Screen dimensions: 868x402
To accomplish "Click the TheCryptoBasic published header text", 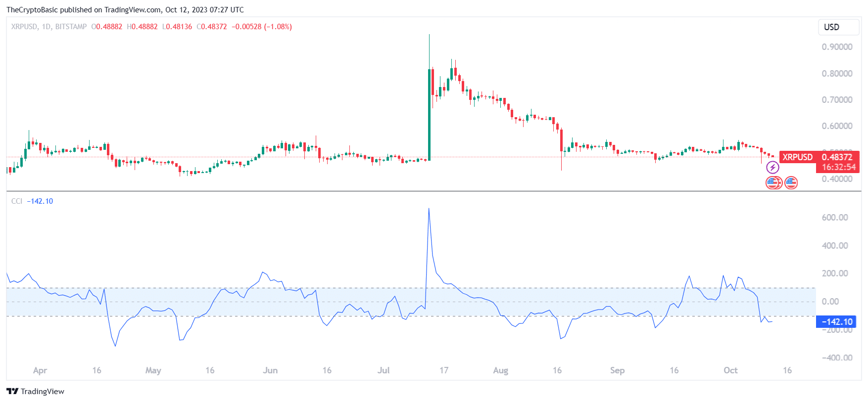I will click(125, 9).
